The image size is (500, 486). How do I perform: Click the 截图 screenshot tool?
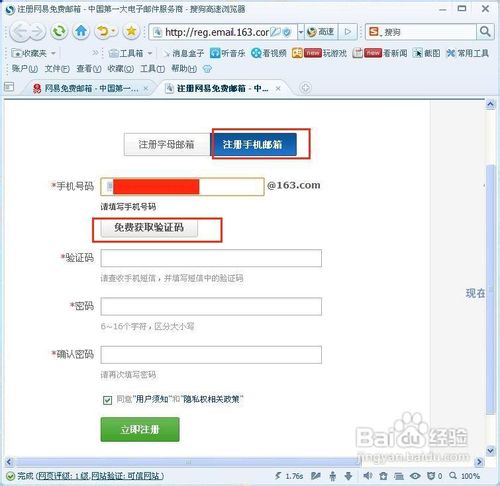click(426, 53)
